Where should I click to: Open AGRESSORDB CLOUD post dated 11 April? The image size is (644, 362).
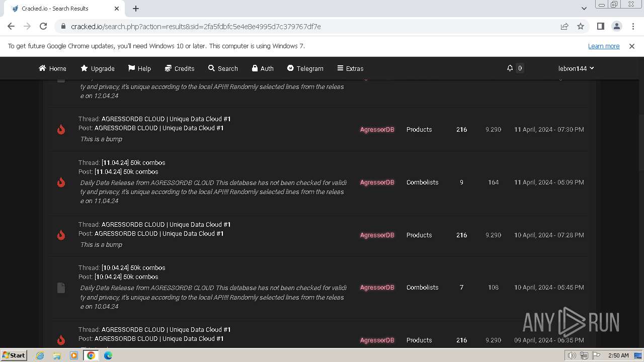pos(159,128)
